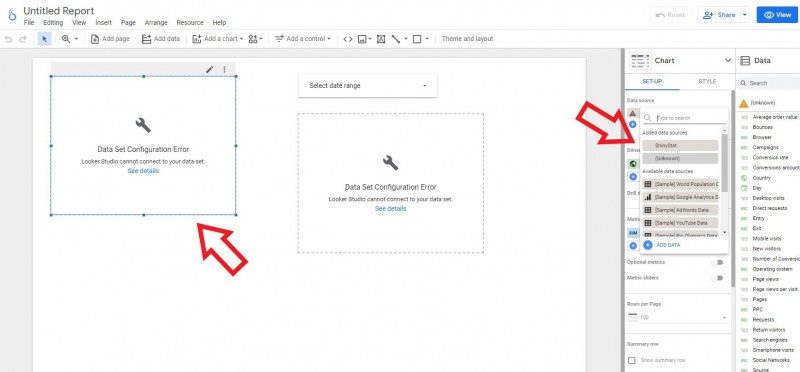This screenshot has height=372, width=800.
Task: Toggle Metric sliders switch
Action: (719, 278)
